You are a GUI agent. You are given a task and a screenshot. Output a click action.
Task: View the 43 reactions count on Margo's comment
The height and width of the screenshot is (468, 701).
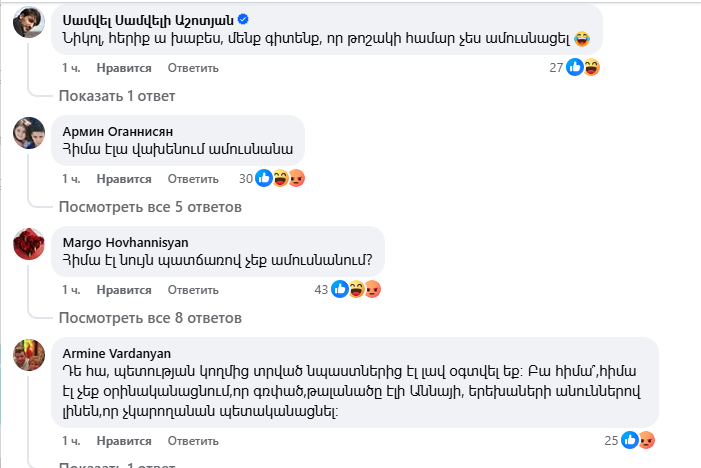coord(321,290)
